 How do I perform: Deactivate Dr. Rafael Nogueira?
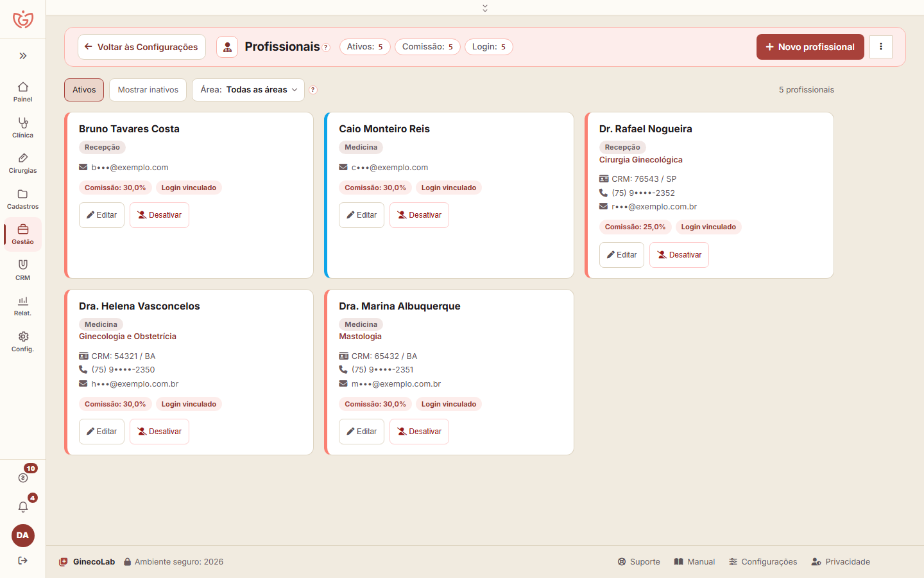(679, 255)
